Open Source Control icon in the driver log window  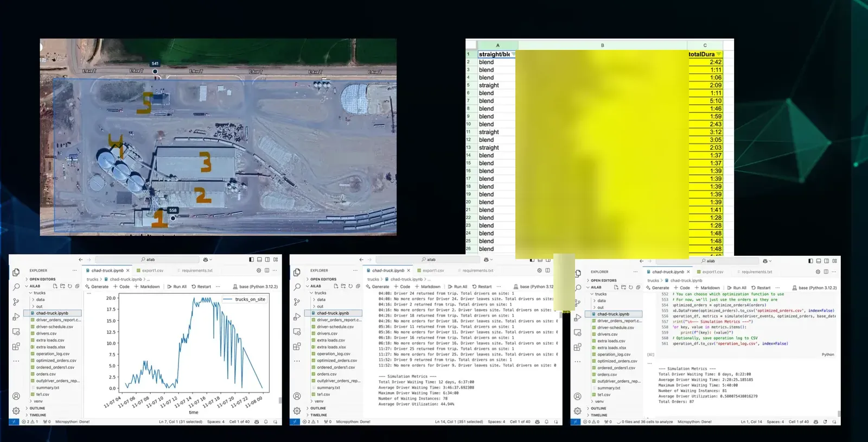pos(297,301)
